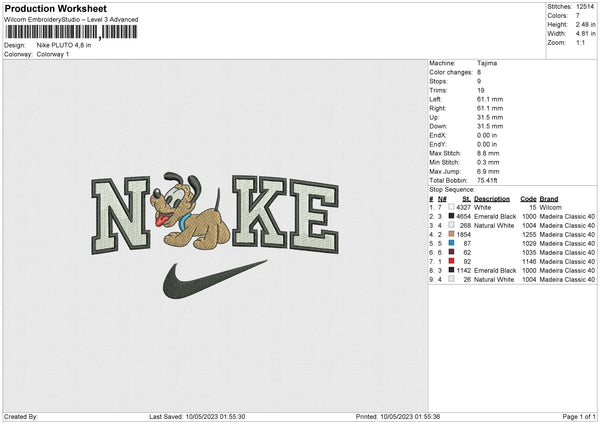The image size is (600, 424).
Task: Click the "Production Worksheet" title
Action: [x=55, y=8]
